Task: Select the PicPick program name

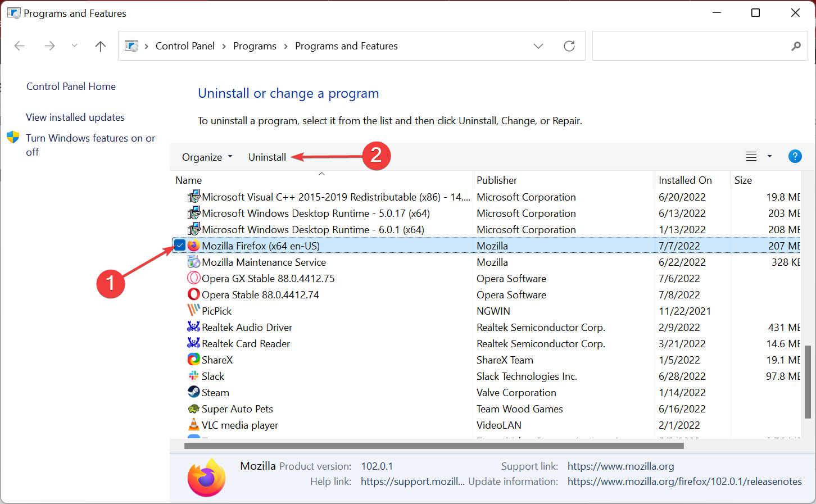Action: (217, 311)
